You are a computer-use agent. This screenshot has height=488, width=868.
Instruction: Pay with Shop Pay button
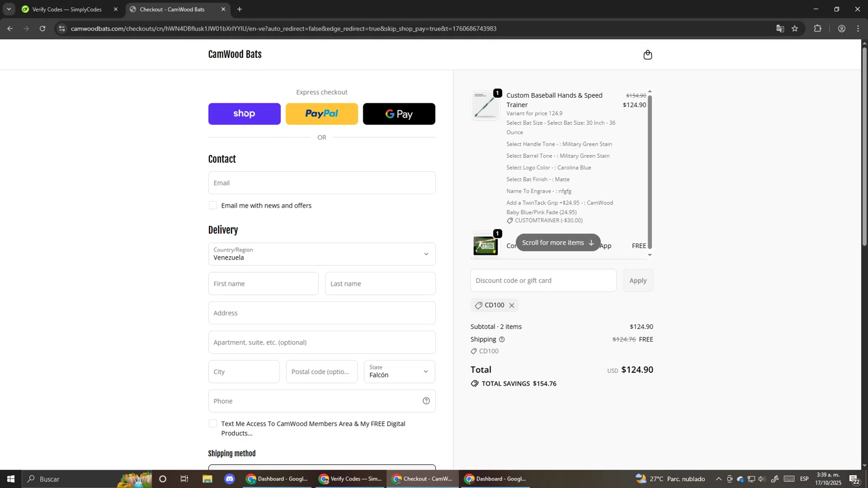pos(244,114)
